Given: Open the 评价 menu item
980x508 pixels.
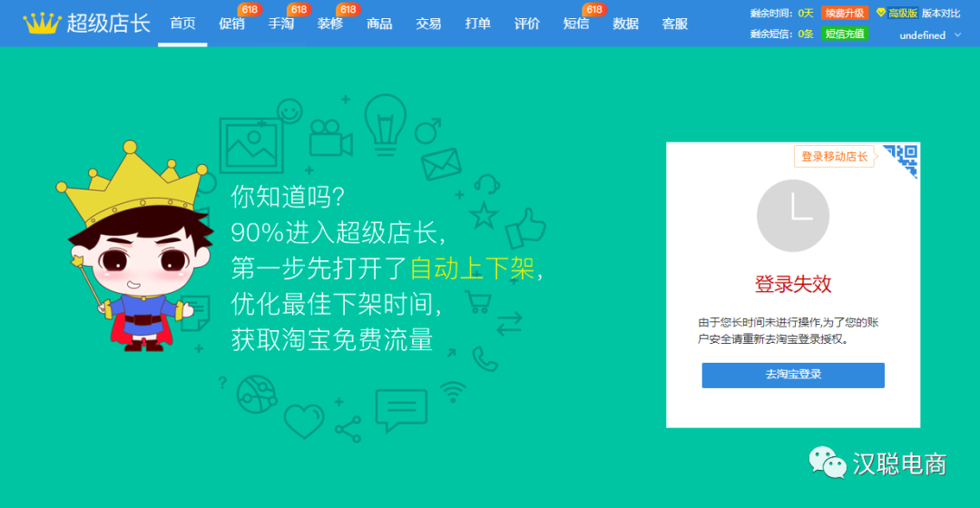Looking at the screenshot, I should click(527, 24).
